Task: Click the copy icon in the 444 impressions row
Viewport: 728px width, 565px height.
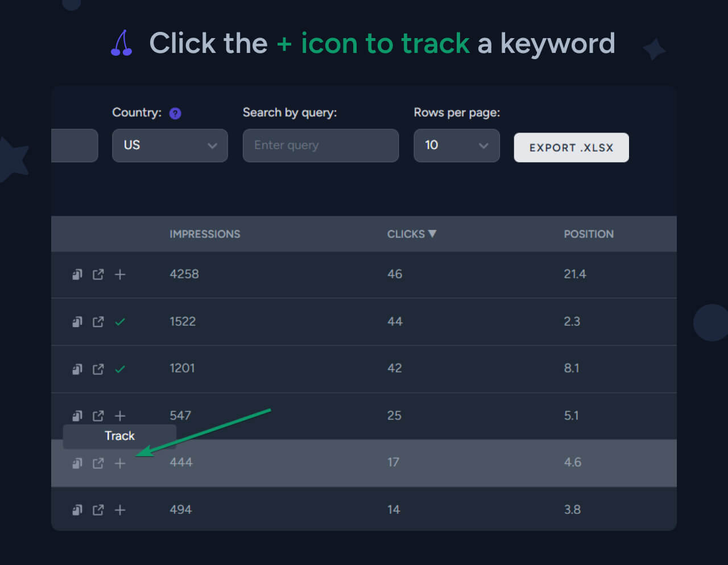Action: [77, 463]
